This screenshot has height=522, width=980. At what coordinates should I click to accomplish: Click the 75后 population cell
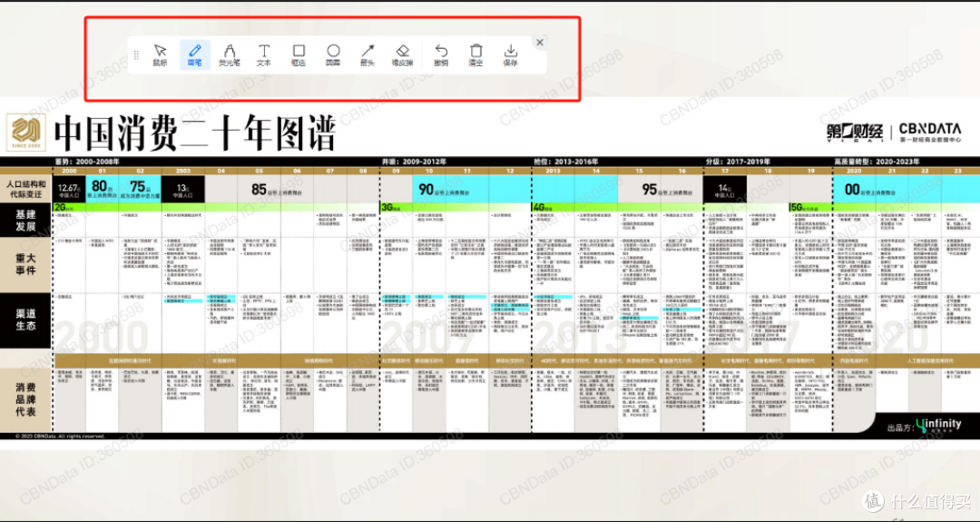coord(139,189)
